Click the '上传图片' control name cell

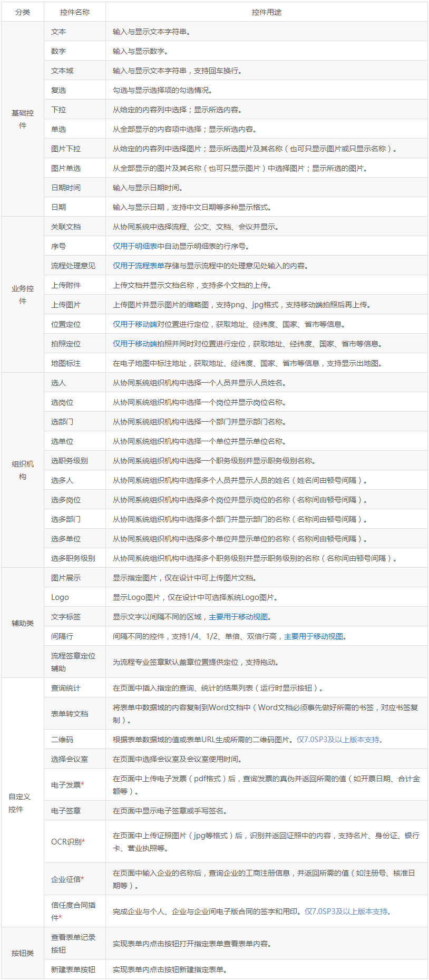coord(75,305)
